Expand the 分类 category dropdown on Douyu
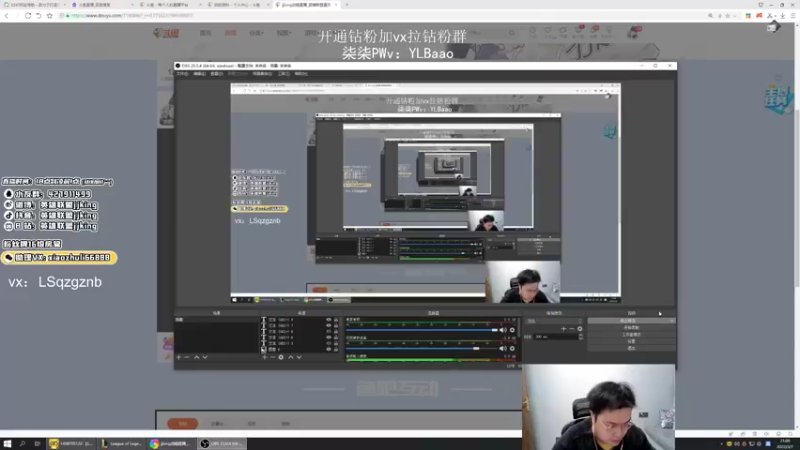Viewport: 800px width, 450px height. [x=256, y=33]
